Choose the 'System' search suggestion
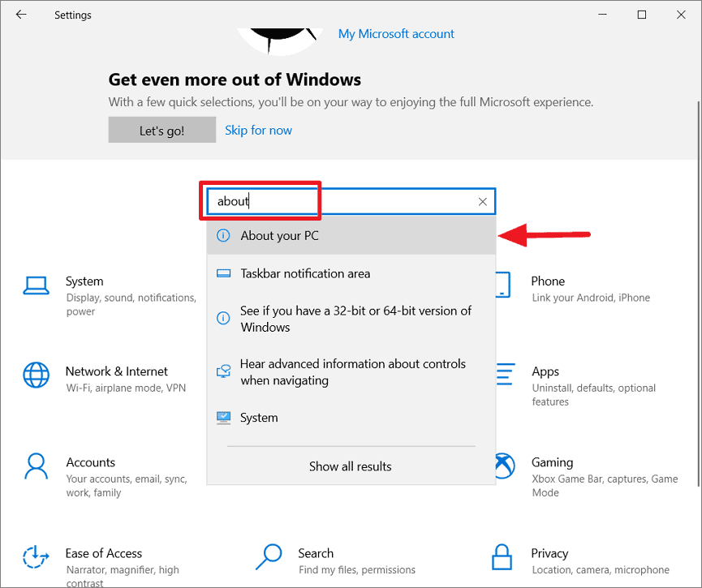Viewport: 702px width, 588px height. [x=351, y=418]
